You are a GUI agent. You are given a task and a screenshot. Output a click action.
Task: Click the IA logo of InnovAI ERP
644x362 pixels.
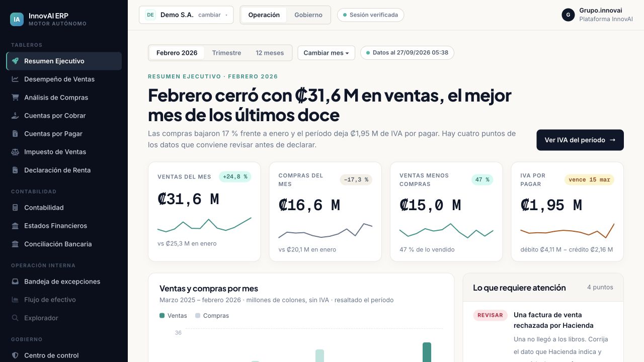[17, 20]
